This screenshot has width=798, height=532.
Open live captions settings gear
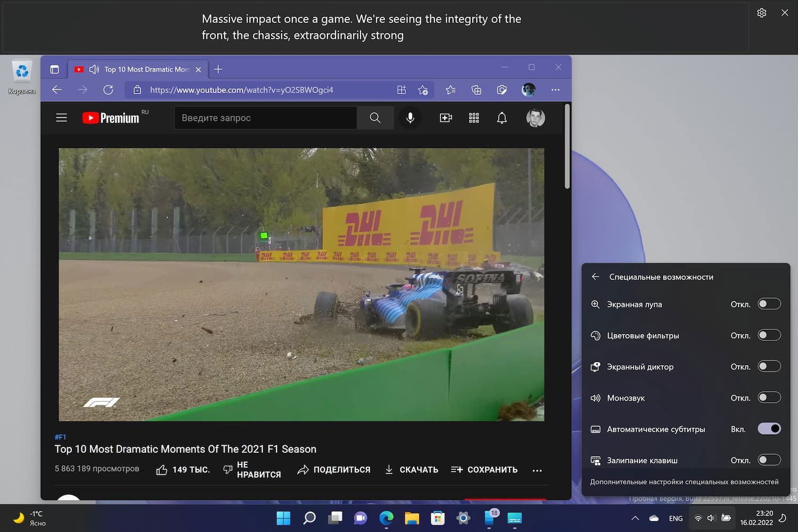tap(762, 13)
